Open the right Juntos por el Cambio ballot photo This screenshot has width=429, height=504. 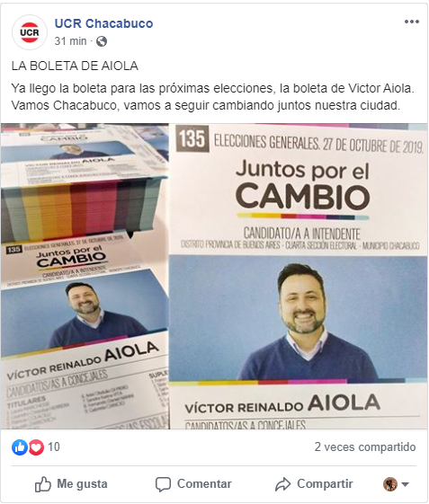(299, 276)
